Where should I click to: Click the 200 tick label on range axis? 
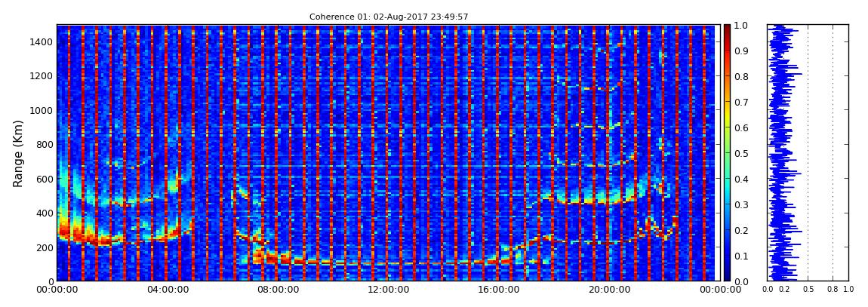click(x=45, y=247)
